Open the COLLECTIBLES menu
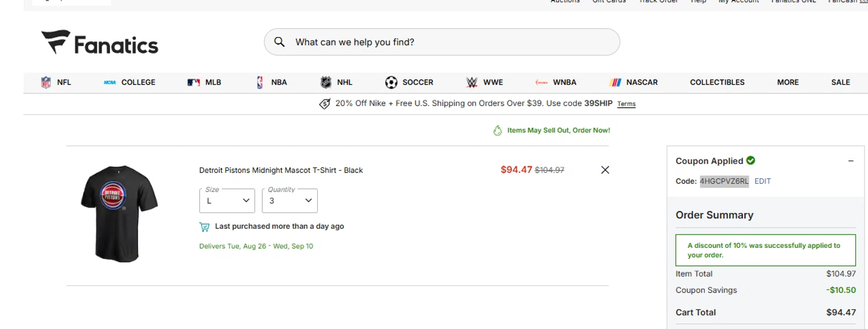Image resolution: width=868 pixels, height=329 pixels. pos(717,82)
